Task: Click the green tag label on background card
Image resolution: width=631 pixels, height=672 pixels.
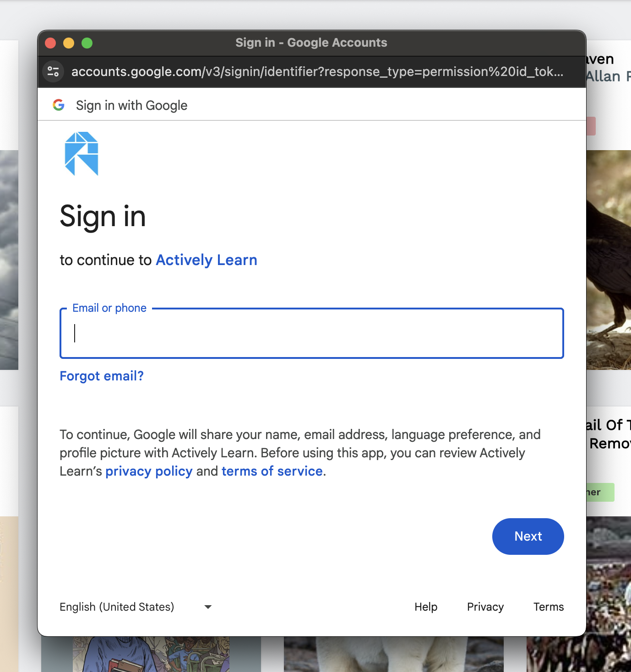Action: pyautogui.click(x=600, y=492)
